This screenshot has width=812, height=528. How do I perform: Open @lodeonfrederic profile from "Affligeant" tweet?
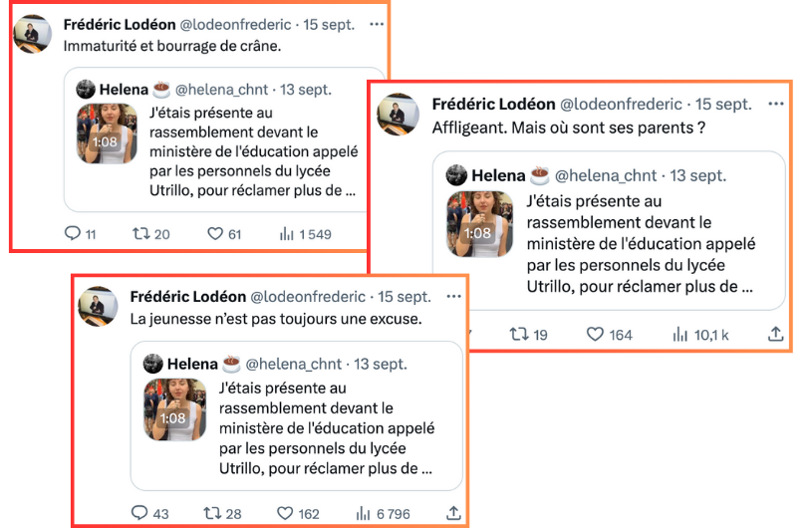(621, 105)
